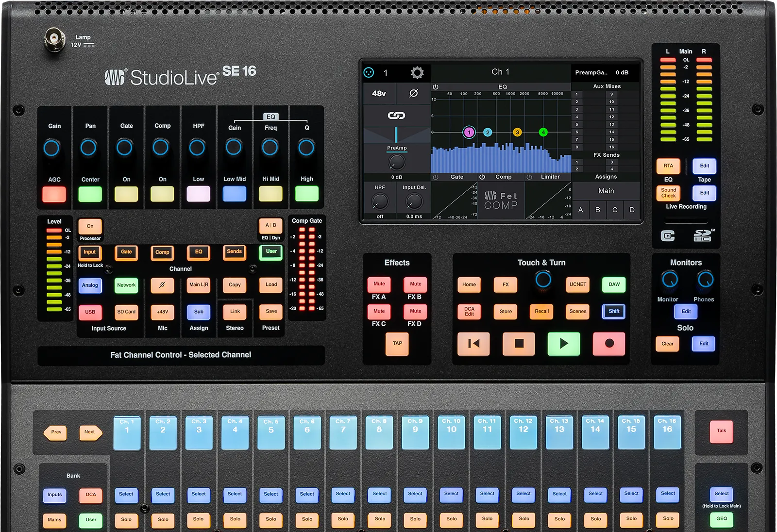Switch to the Mains bank
The width and height of the screenshot is (777, 532).
54,520
